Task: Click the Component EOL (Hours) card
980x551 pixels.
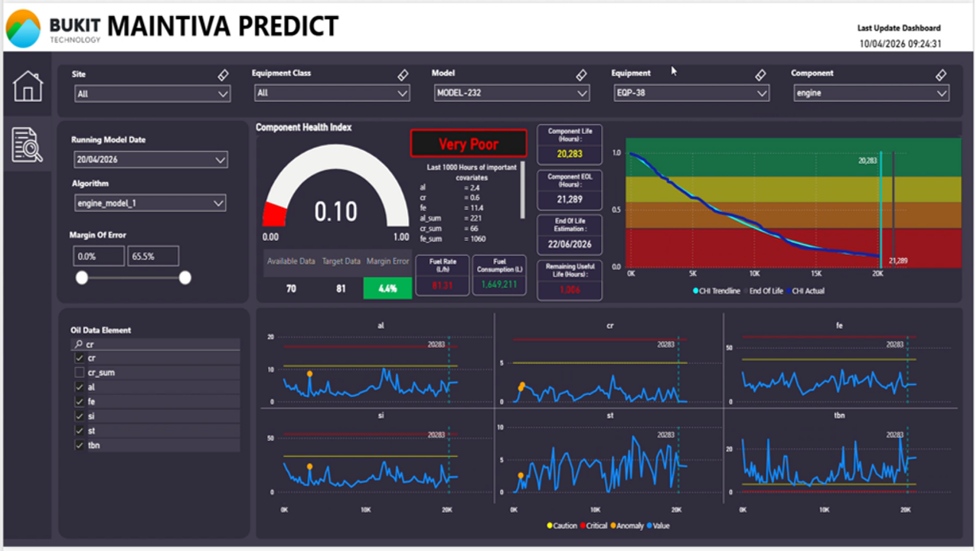Action: (570, 190)
